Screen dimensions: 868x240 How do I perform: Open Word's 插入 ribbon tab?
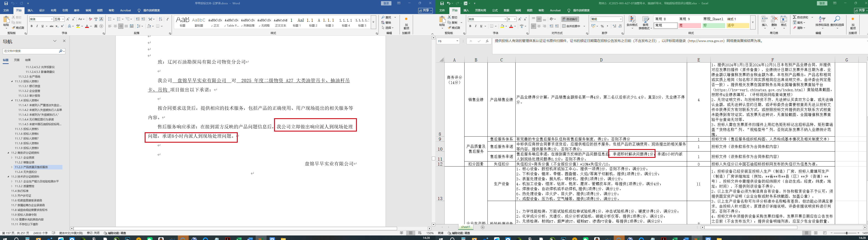(30, 10)
